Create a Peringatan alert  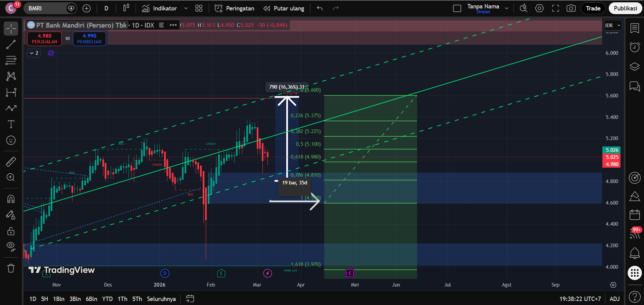click(234, 8)
